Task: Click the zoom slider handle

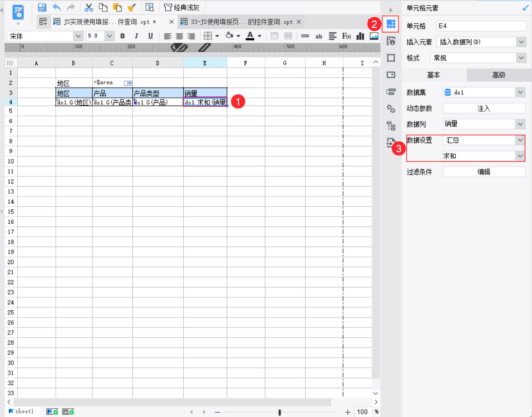Action: pos(280,412)
